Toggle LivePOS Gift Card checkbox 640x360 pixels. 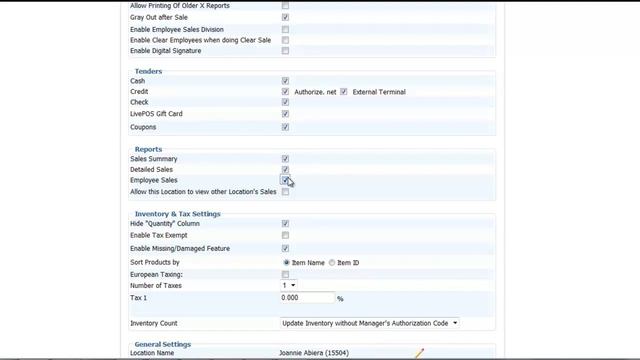[x=285, y=113]
